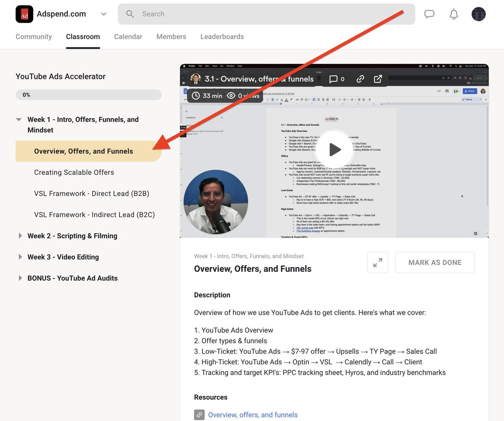Open the notifications bell icon
This screenshot has height=421, width=504.
coord(454,14)
